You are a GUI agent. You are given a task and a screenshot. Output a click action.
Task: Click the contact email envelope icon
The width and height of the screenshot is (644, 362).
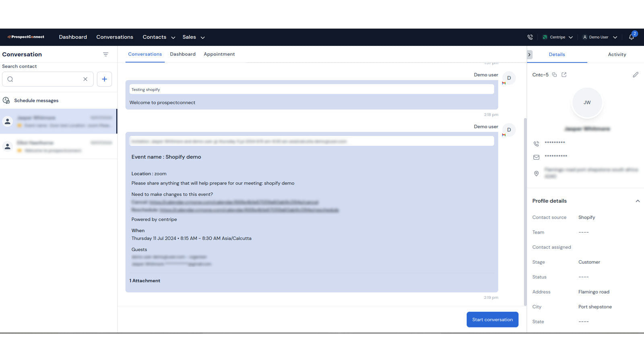coord(537,157)
